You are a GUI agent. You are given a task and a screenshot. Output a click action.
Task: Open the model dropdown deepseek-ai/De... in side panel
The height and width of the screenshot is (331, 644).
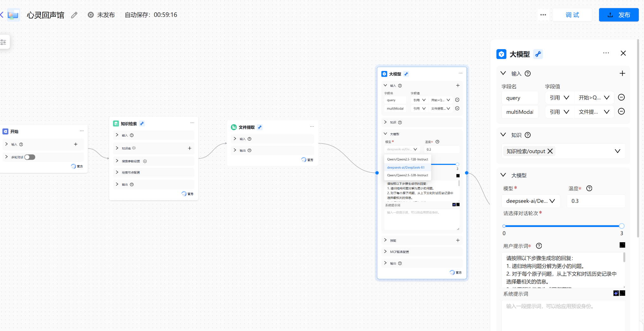click(531, 201)
